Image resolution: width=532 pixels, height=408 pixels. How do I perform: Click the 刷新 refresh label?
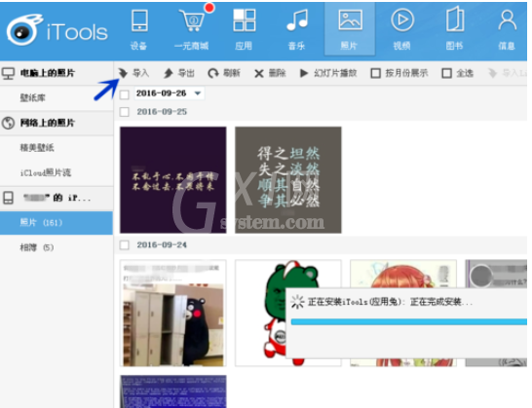tap(232, 73)
